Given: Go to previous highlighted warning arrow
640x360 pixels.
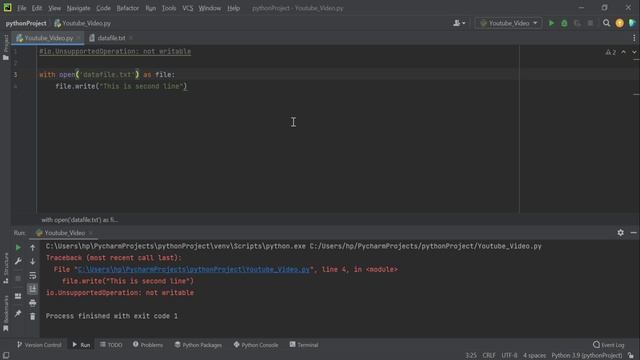Looking at the screenshot, I should coord(623,52).
